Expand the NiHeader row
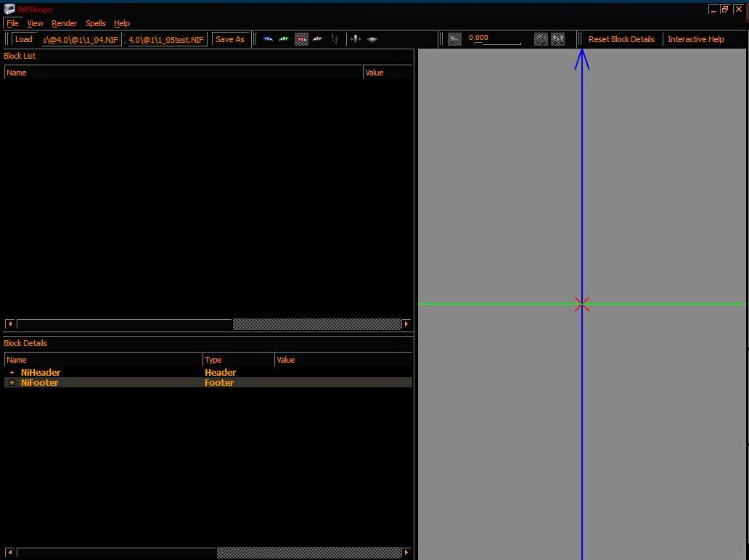This screenshot has width=749, height=560. (12, 372)
